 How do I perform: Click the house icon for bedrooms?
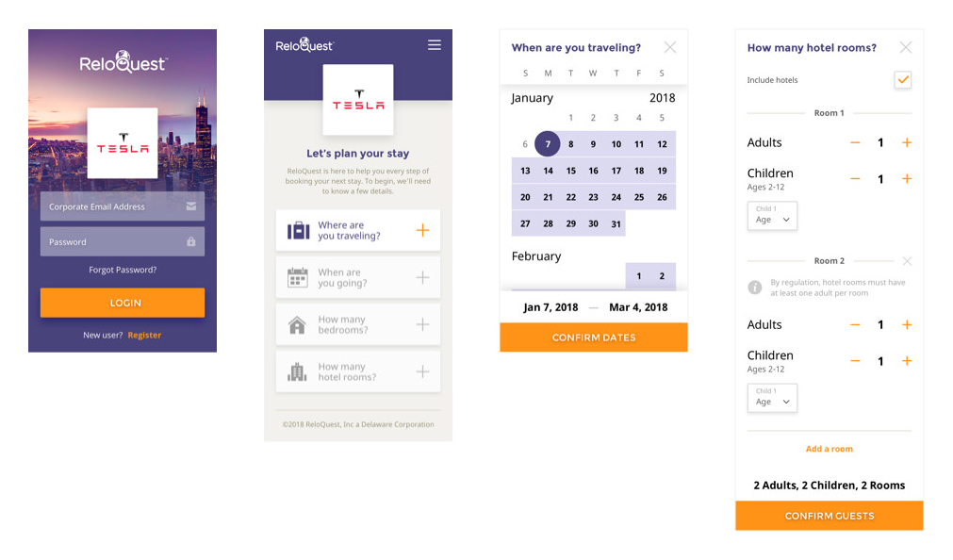[x=298, y=325]
